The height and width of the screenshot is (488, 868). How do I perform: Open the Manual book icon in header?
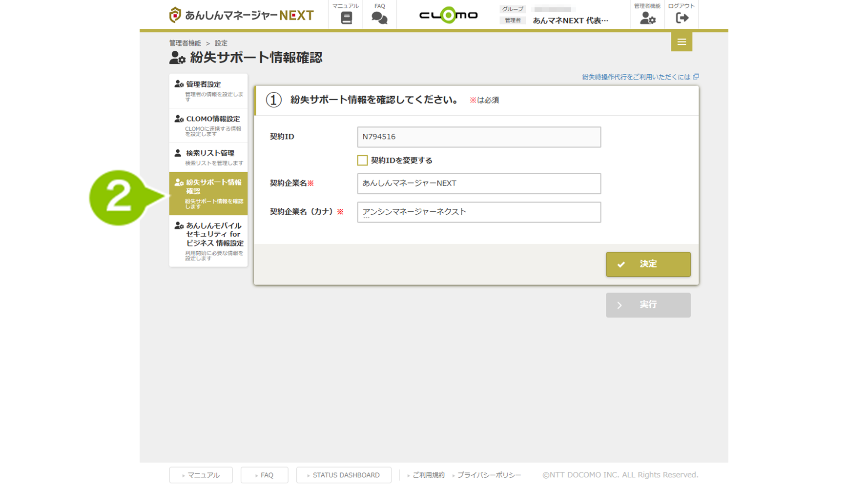point(346,18)
